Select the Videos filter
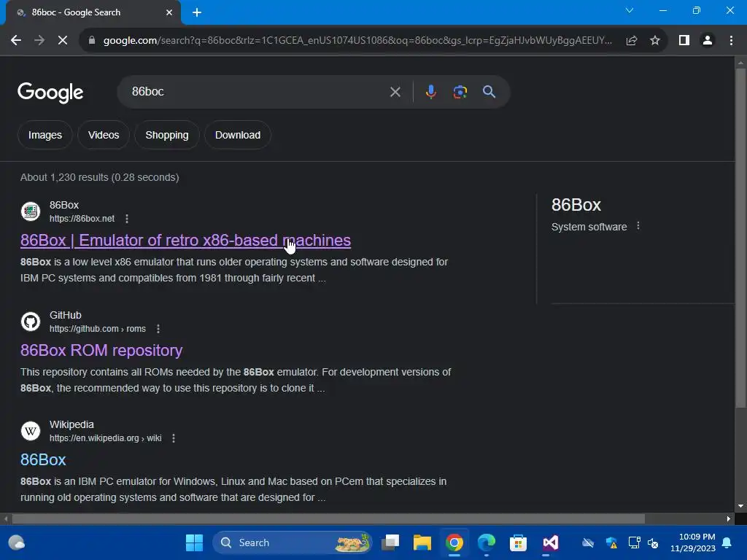The height and width of the screenshot is (560, 747). [104, 135]
